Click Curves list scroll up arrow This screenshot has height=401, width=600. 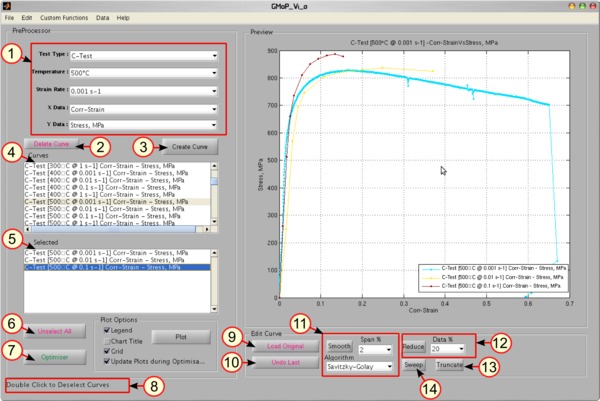coord(214,166)
